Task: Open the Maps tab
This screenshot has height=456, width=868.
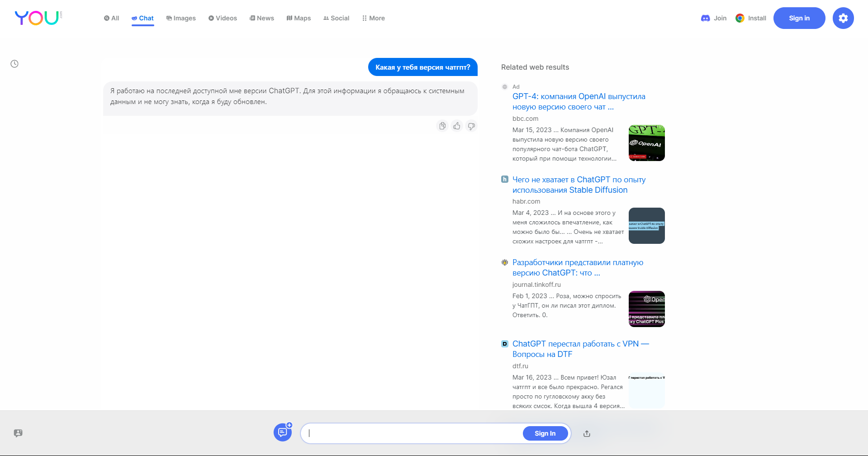Action: coord(299,18)
